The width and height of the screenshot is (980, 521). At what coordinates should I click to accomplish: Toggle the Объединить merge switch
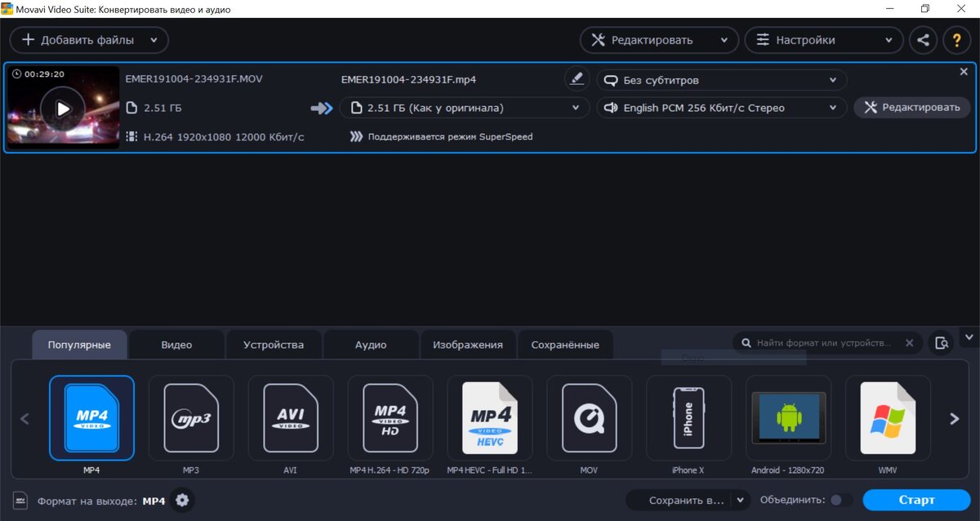pyautogui.click(x=841, y=500)
